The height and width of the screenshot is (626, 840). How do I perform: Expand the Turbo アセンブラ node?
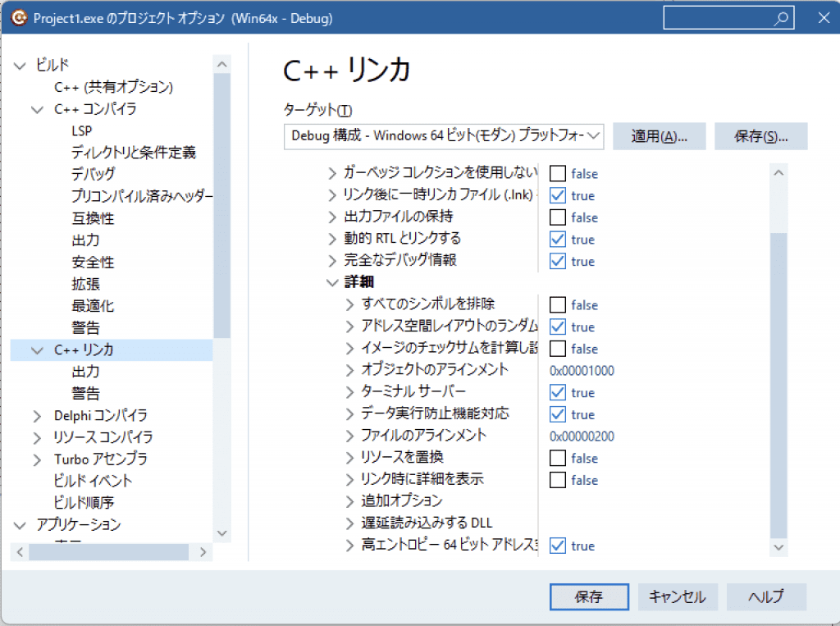point(37,459)
